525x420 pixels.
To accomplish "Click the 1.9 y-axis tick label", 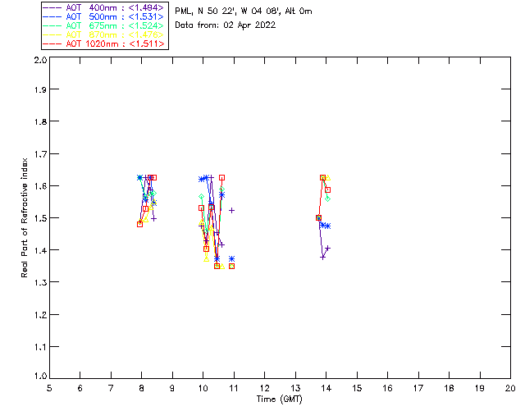I will coord(40,89).
